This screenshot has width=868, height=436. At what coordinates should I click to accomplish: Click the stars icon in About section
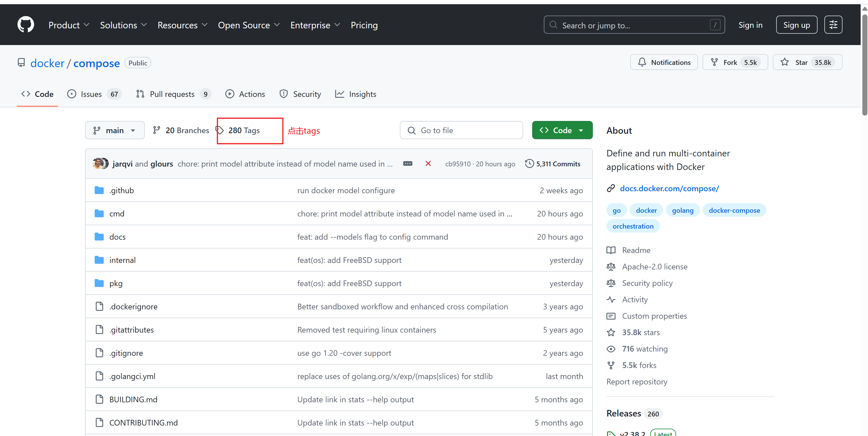point(611,332)
